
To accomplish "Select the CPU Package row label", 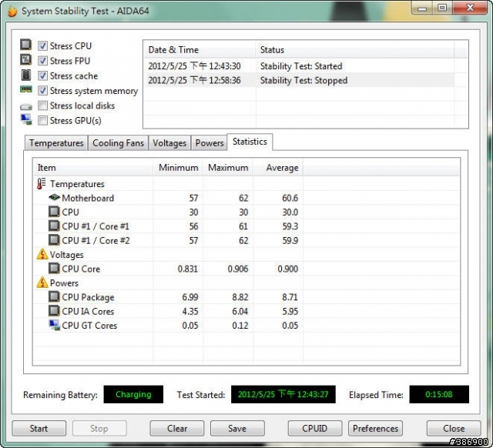I will 88,297.
